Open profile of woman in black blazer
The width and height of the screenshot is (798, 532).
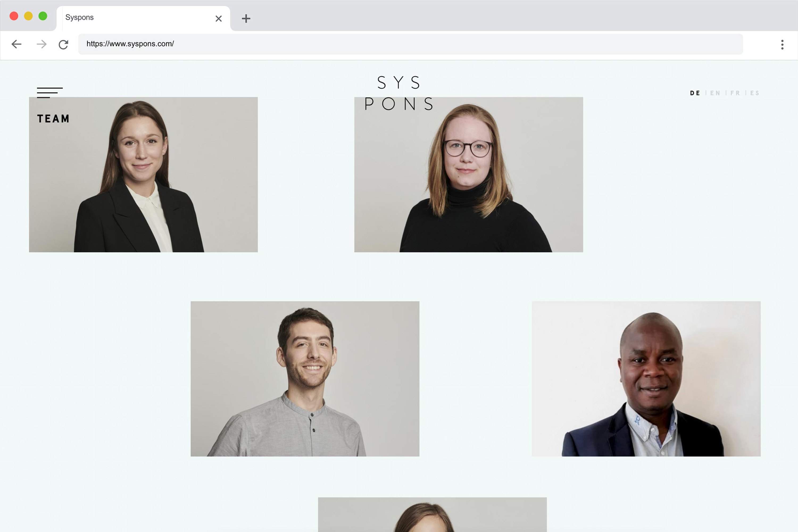pos(143,174)
